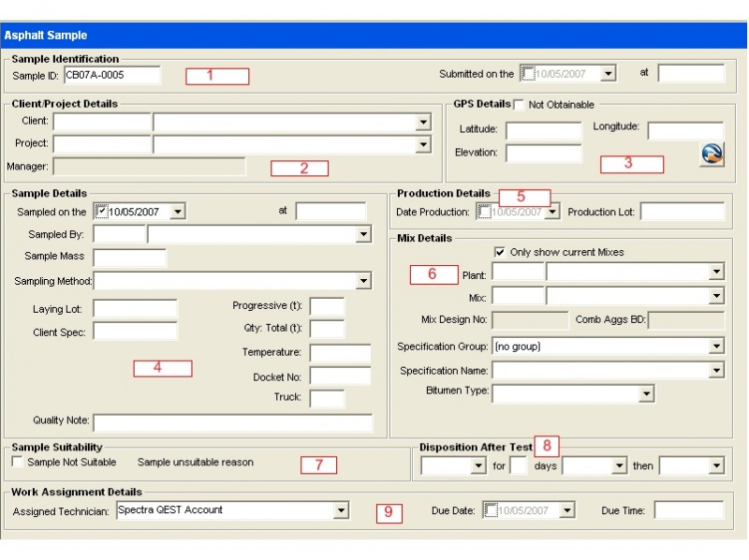Open the location with the Google Earth globe button
Screen dimensions: 749x560
[x=711, y=152]
